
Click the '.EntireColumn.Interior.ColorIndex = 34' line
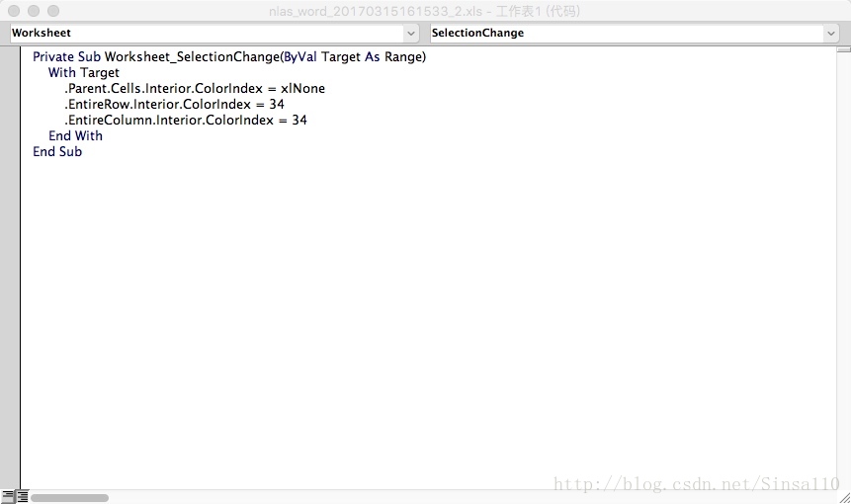pos(186,120)
